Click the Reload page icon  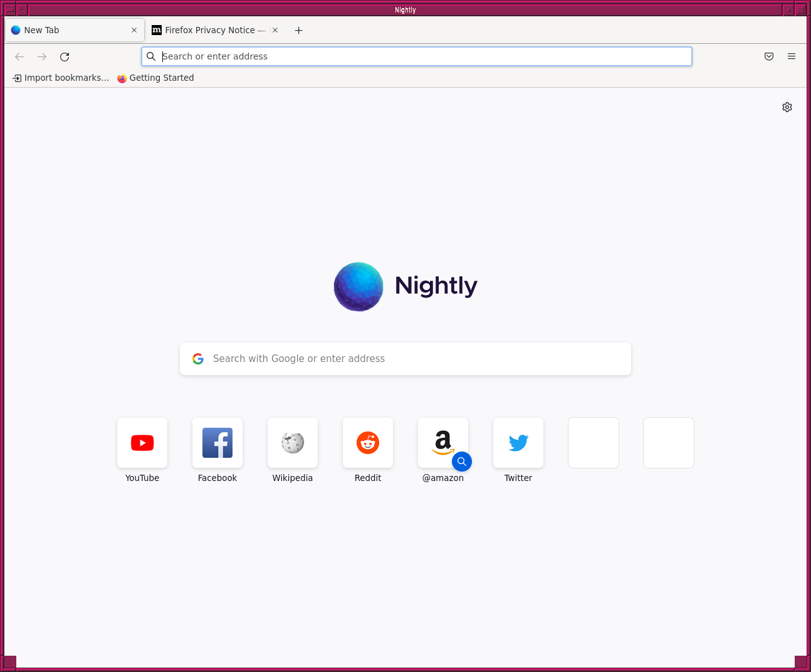coord(65,57)
